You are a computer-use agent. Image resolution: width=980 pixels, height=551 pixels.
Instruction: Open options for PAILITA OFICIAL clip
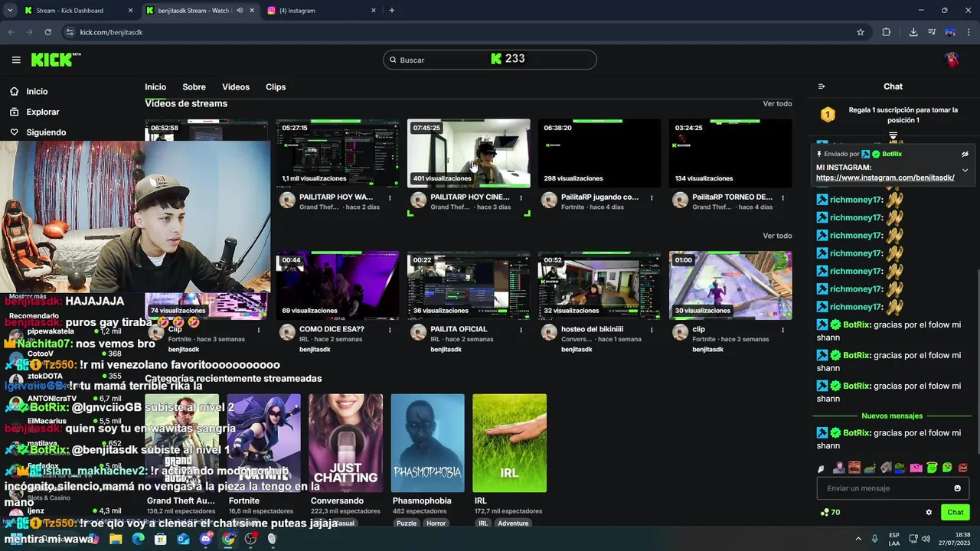point(521,330)
